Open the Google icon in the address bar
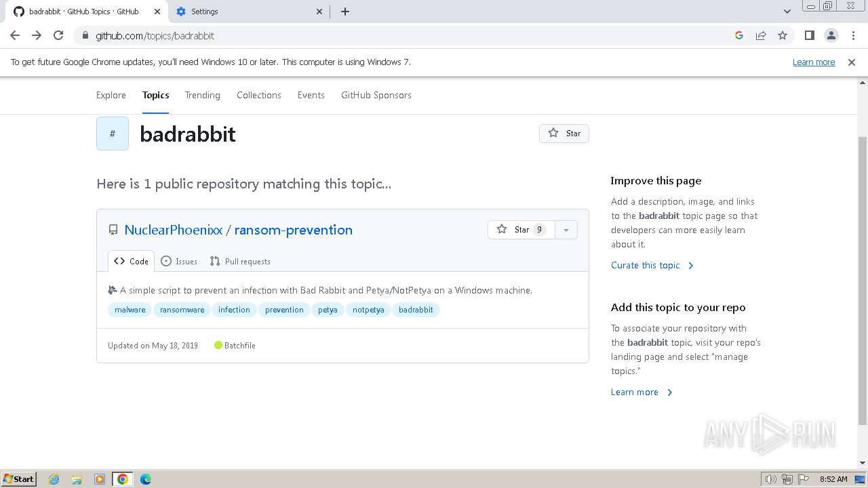The height and width of the screenshot is (488, 868). coord(739,35)
